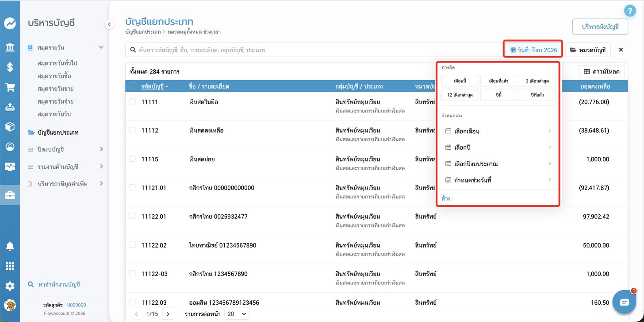
Task: Open the dollar sign sidebar icon
Action: [10, 67]
